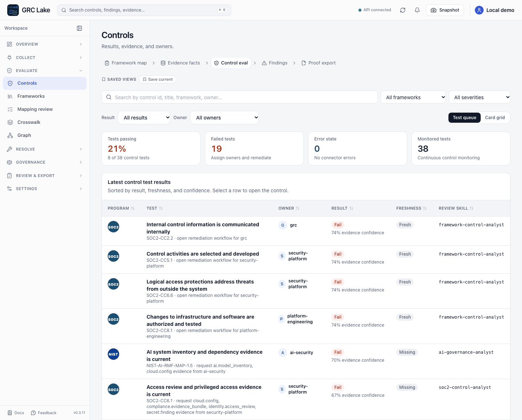Sort the table by Review Skill column
The height and width of the screenshot is (420, 522).
[456, 208]
